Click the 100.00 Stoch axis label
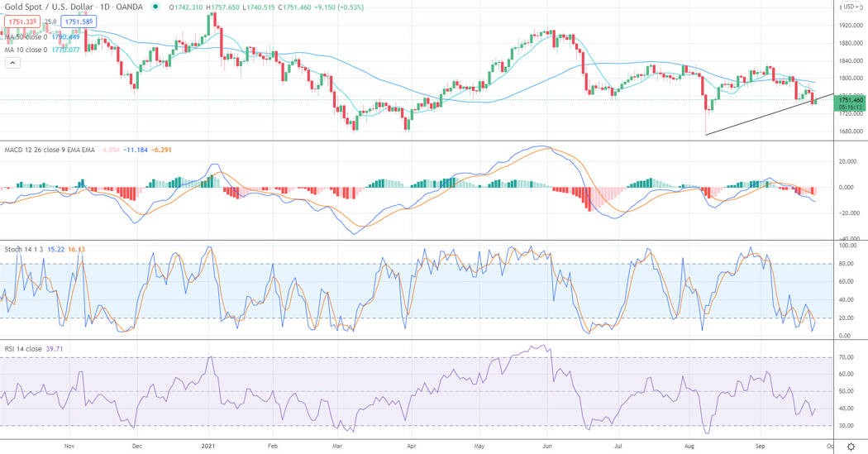 (848, 246)
